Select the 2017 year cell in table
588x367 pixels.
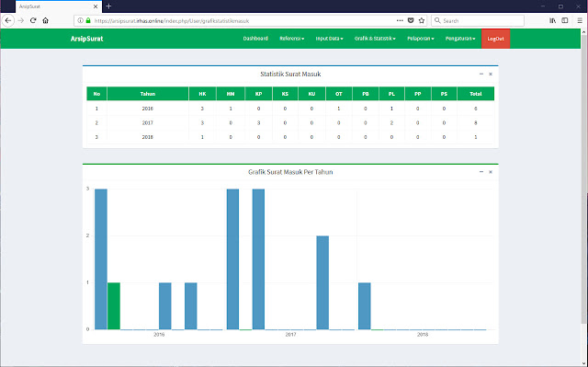pos(148,122)
